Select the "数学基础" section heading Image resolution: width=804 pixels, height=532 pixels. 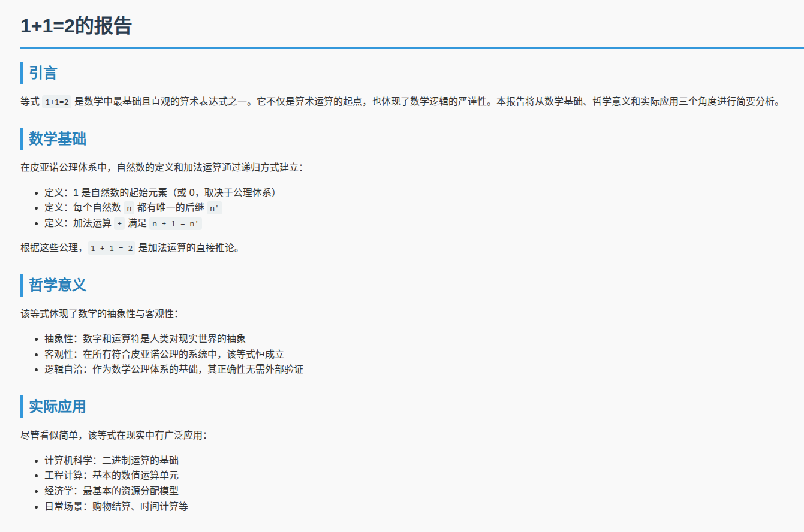point(57,139)
